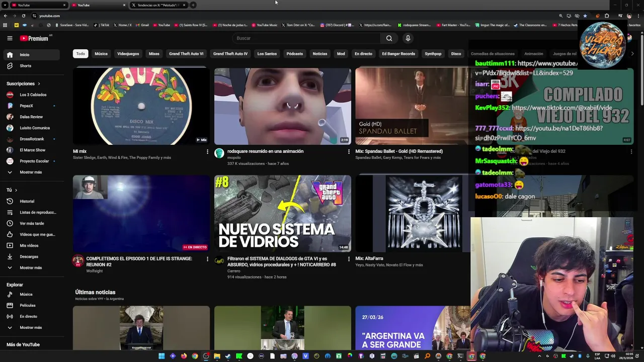
Task: Open options for NOTICARRERO #8 video
Action: click(349, 259)
